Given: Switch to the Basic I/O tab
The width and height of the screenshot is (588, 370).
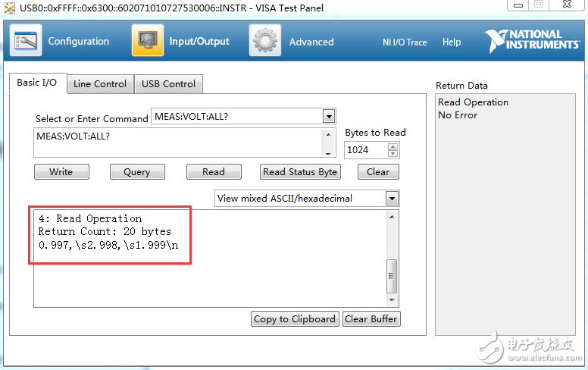Looking at the screenshot, I should [38, 83].
